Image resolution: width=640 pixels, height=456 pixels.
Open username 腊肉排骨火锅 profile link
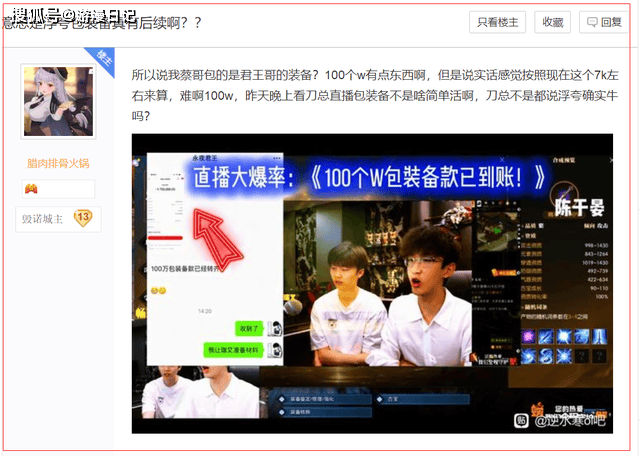point(58,163)
